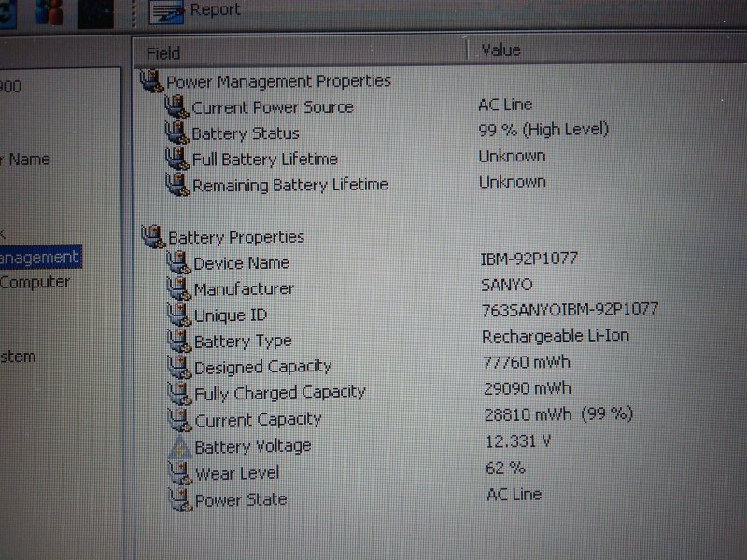Select the Computer Name item in the sidebar
Viewport: 747px width, 560px height.
[x=28, y=159]
